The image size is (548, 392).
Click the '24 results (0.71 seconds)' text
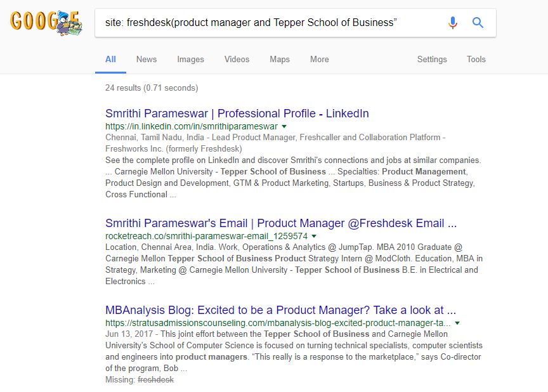click(152, 88)
